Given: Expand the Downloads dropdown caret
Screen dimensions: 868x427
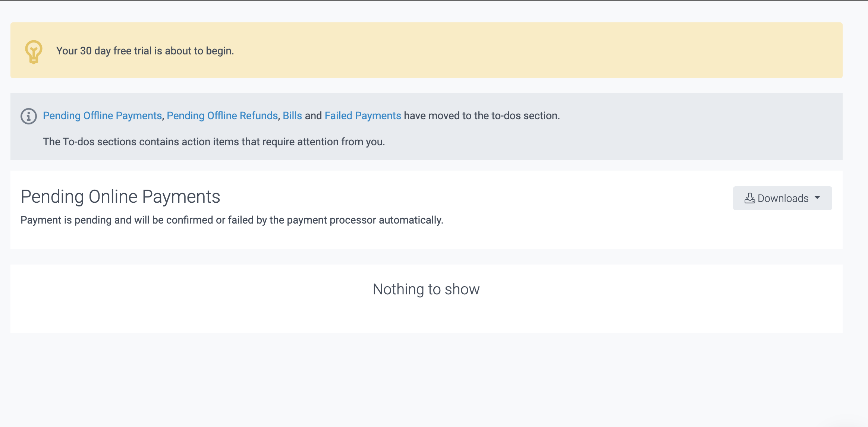Looking at the screenshot, I should coord(817,198).
